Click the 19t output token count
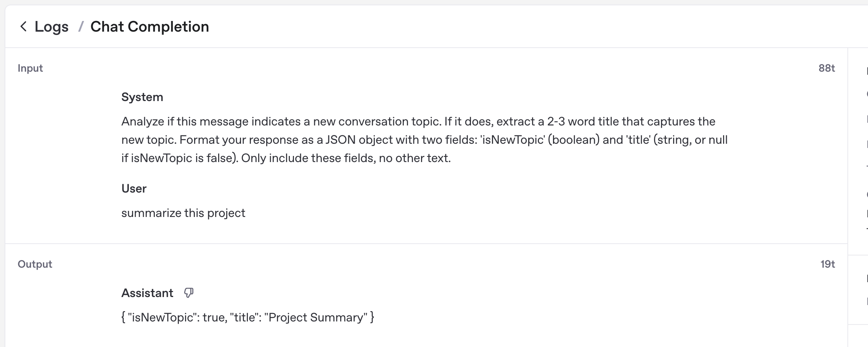 point(828,264)
